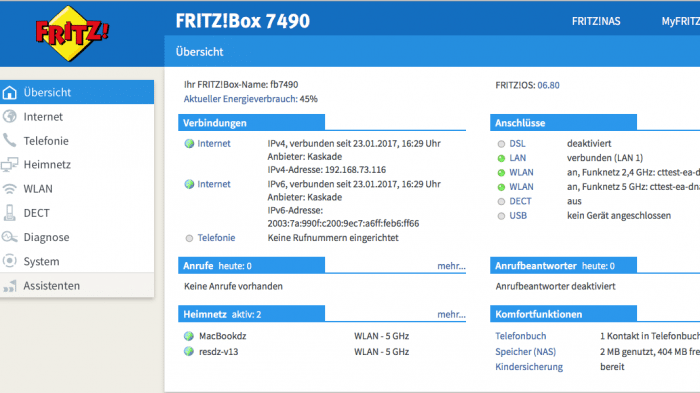Click the DECT cordless phone icon

[9, 213]
